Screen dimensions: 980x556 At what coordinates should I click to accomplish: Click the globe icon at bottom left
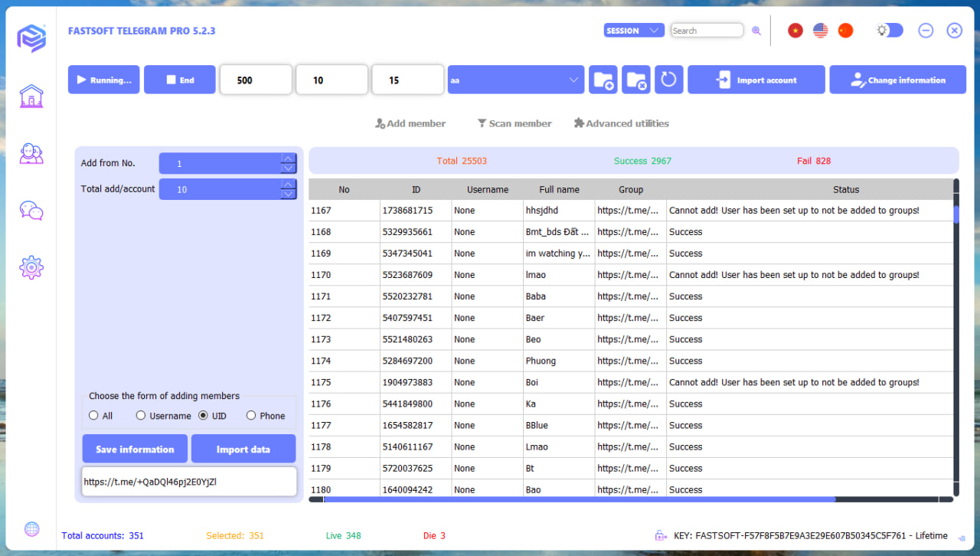coord(31,528)
